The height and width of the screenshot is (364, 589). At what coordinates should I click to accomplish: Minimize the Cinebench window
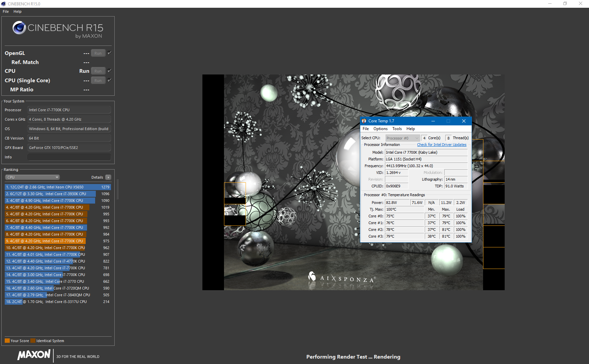point(550,4)
